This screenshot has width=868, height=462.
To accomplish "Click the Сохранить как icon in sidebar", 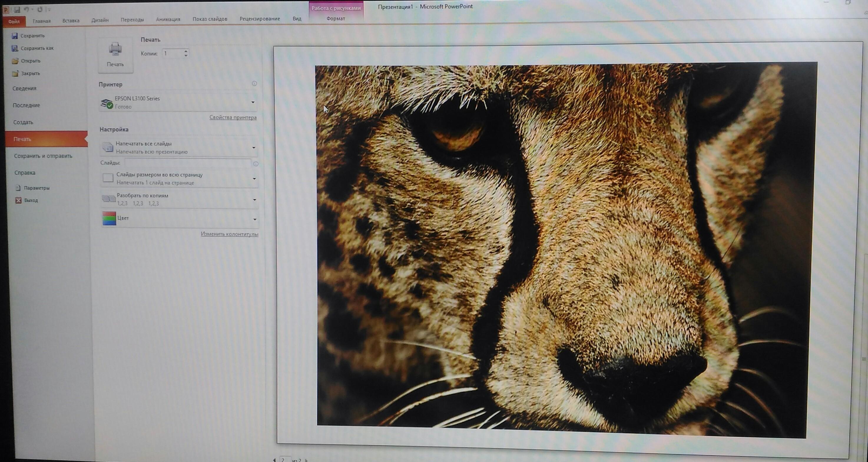I will 15,48.
